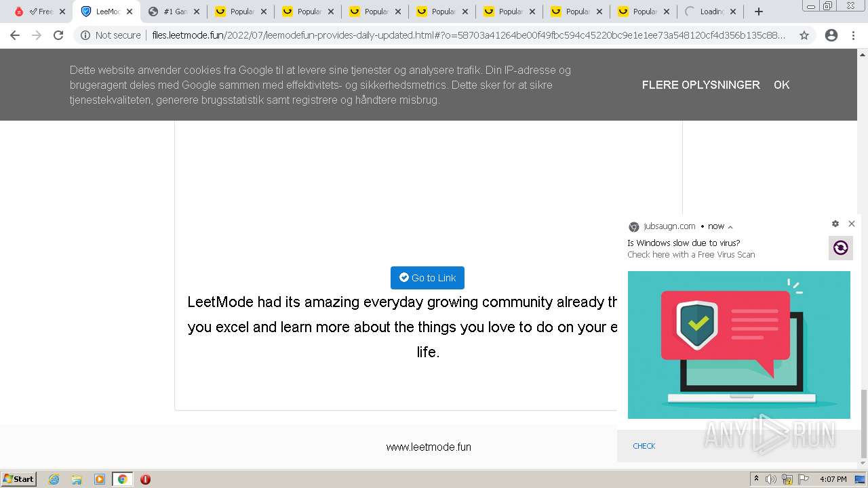Open the www.leetmode.fun footer link
Screen dimensions: 868x488
point(429,447)
